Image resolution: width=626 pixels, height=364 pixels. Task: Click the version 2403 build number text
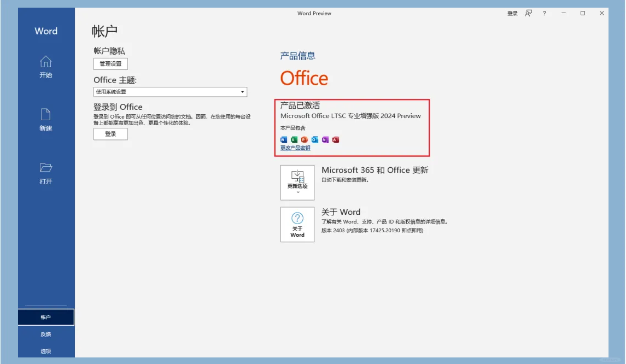pos(372,230)
